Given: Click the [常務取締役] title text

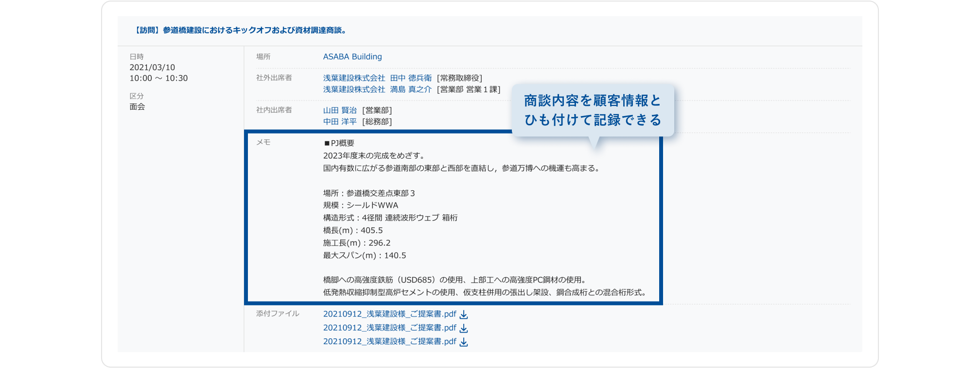Looking at the screenshot, I should (459, 78).
